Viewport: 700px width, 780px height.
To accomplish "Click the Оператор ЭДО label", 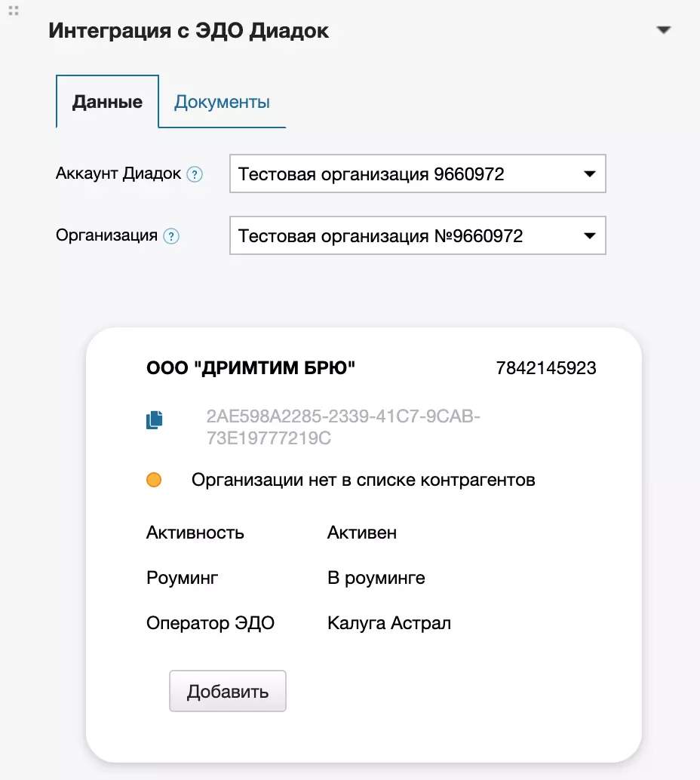I will [x=210, y=624].
